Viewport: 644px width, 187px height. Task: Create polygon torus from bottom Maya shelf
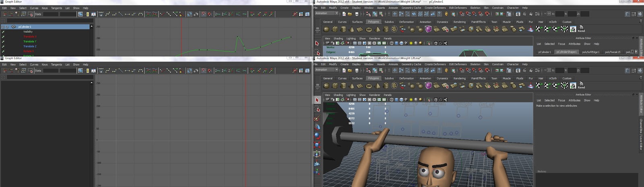(x=369, y=85)
